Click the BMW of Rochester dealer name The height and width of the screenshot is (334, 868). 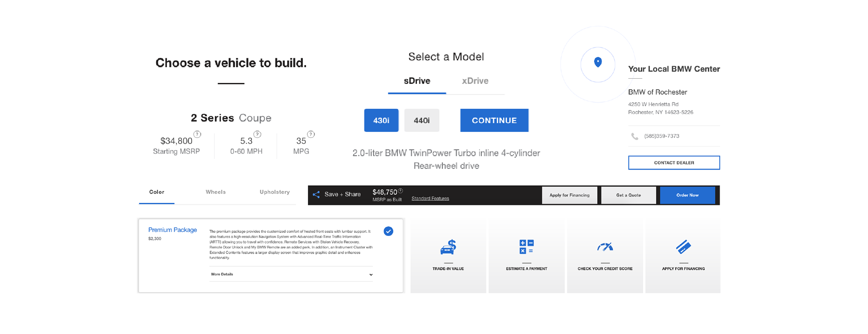tap(657, 92)
